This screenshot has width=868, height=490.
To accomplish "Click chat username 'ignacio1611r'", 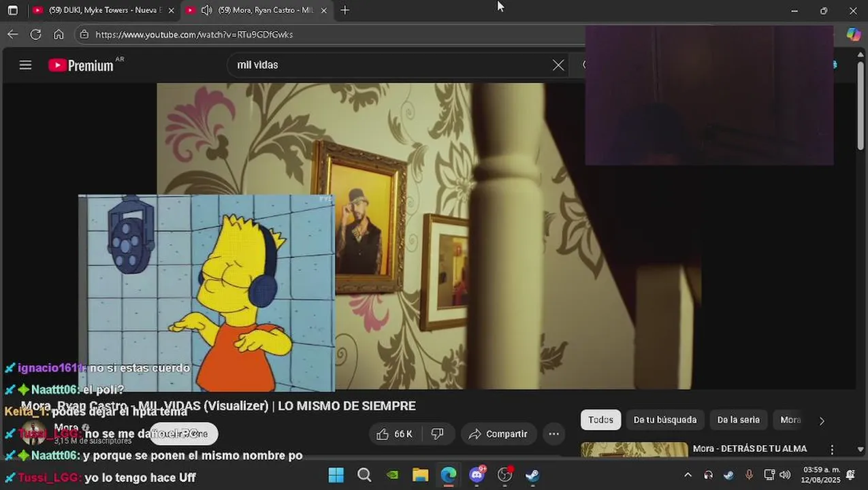I will (x=52, y=368).
